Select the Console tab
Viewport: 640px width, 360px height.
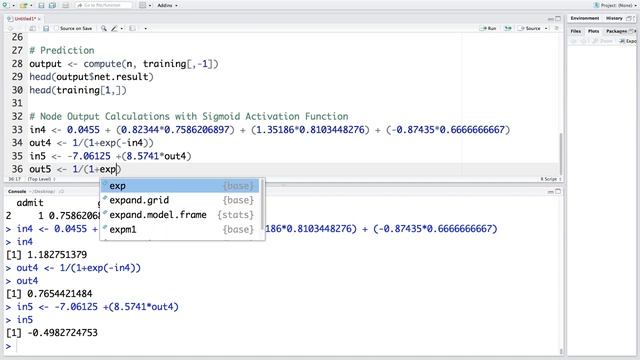[17, 191]
